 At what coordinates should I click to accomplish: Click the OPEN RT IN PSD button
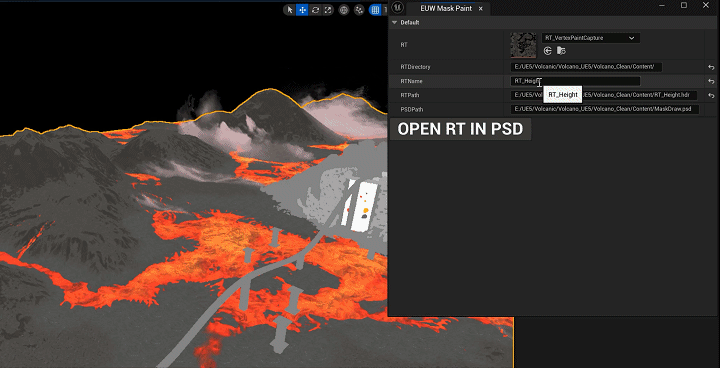(x=460, y=129)
